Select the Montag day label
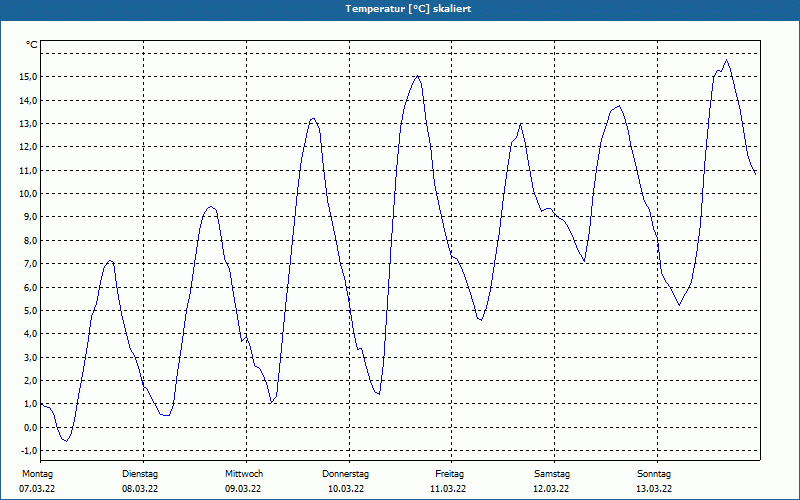The image size is (800, 500). coord(37,474)
